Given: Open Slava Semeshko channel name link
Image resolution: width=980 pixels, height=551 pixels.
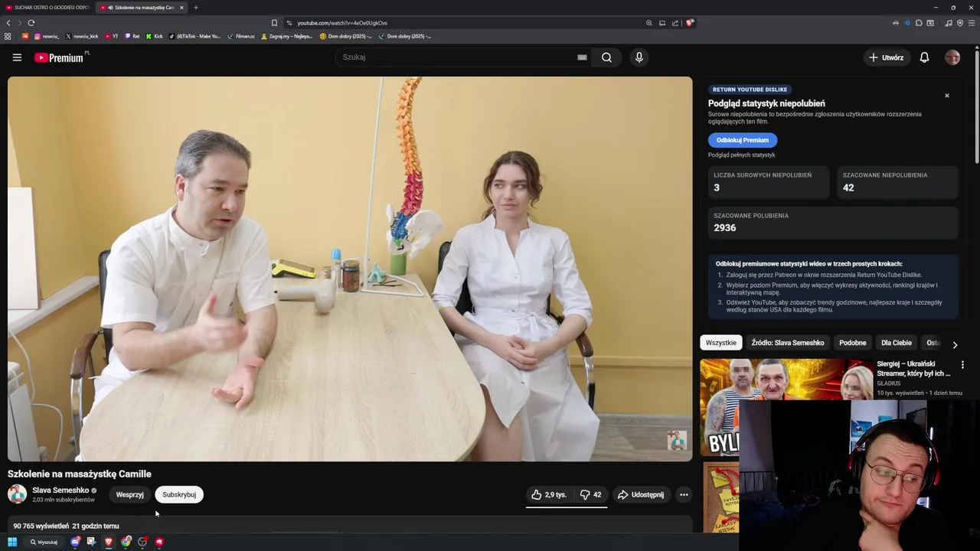Looking at the screenshot, I should click(60, 490).
